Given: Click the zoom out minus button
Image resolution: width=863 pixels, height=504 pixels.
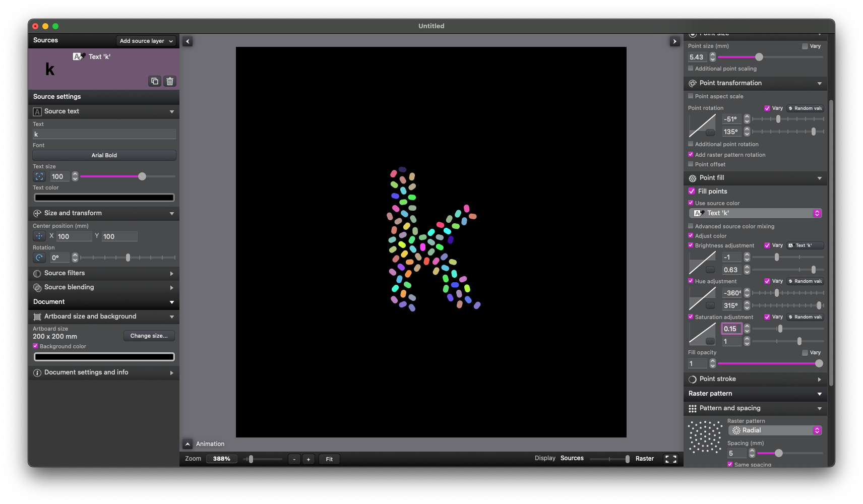Looking at the screenshot, I should pos(294,459).
